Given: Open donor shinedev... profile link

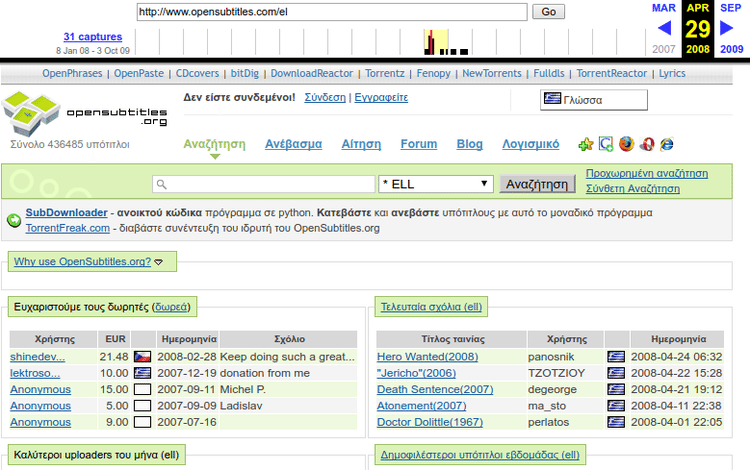Looking at the screenshot, I should point(37,357).
